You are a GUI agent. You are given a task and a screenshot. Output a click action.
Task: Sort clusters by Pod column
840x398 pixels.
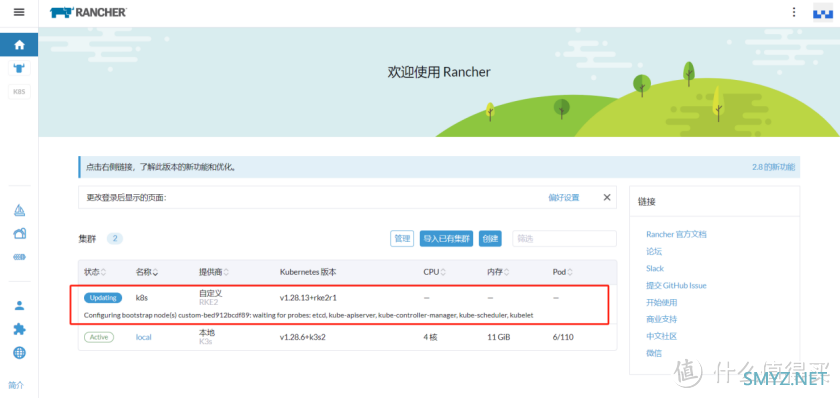pyautogui.click(x=562, y=272)
